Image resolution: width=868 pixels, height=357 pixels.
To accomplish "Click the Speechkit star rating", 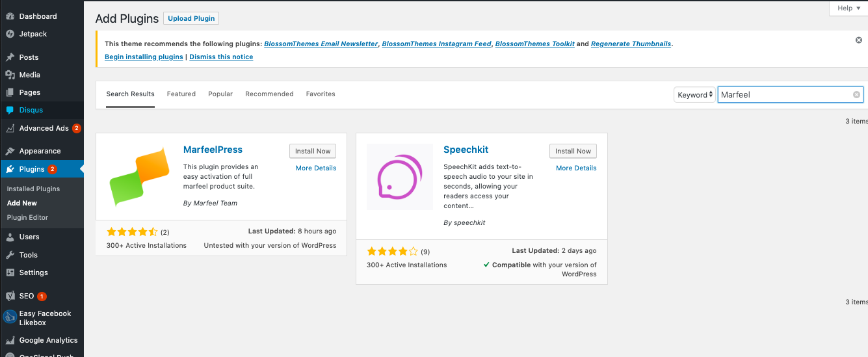I will (392, 251).
